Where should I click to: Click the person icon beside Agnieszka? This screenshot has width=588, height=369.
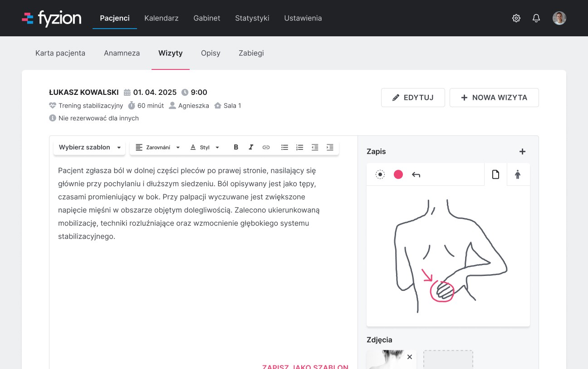point(172,106)
